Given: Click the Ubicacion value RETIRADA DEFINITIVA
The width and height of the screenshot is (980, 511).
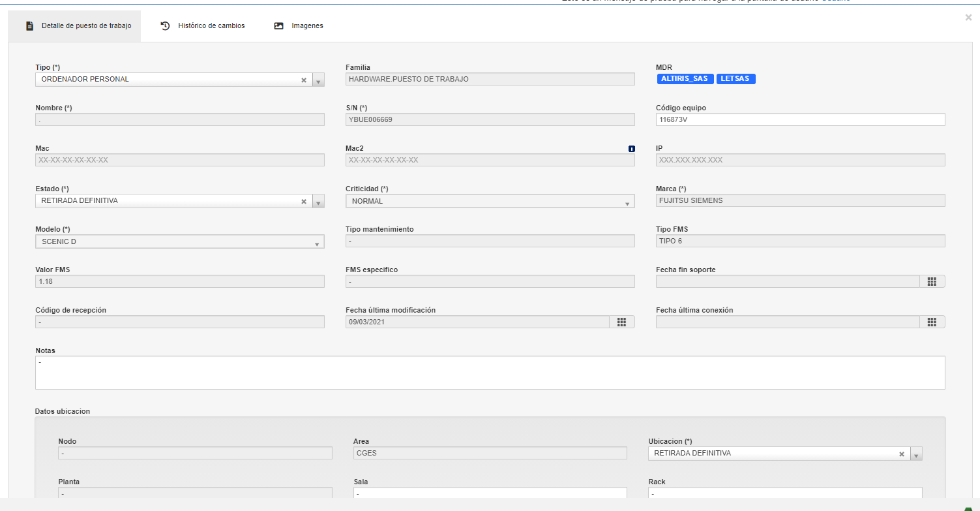Looking at the screenshot, I should [692, 454].
